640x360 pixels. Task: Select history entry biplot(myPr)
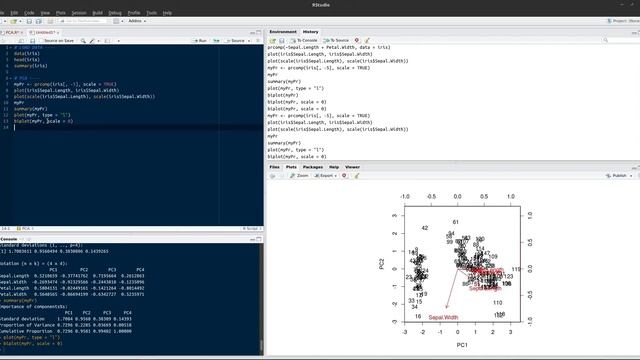click(x=283, y=95)
